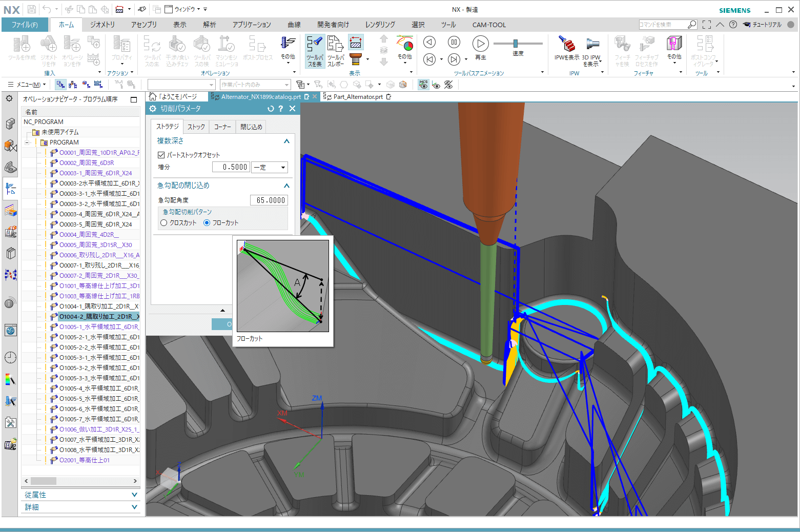This screenshot has height=532, width=800.
Task: Click the selection filter funnel icon
Action: tap(301, 85)
